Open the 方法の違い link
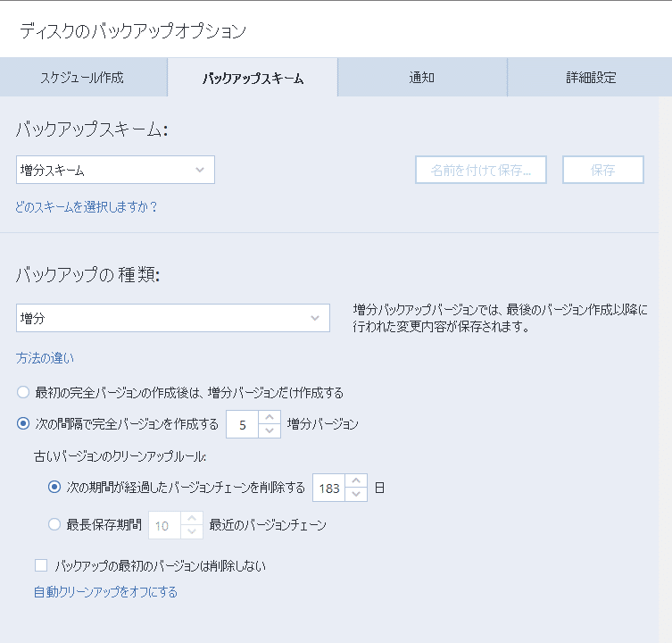672x643 pixels. (45, 358)
